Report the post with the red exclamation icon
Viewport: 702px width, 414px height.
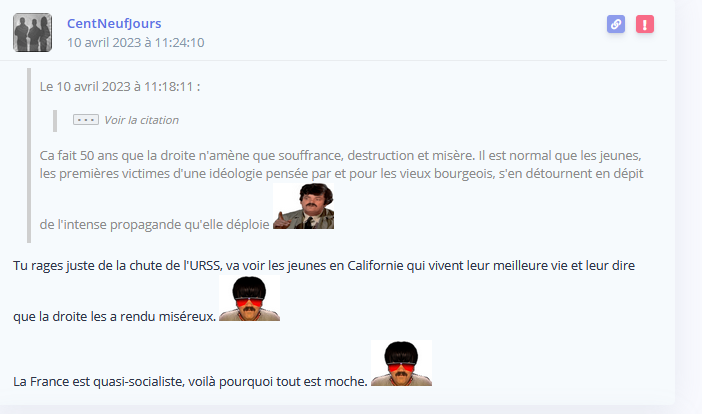(645, 24)
